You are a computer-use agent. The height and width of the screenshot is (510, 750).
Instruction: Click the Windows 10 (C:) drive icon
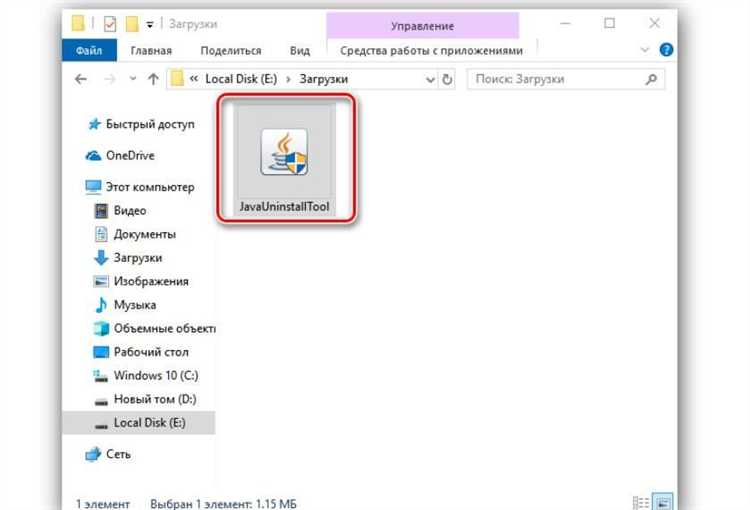point(100,376)
